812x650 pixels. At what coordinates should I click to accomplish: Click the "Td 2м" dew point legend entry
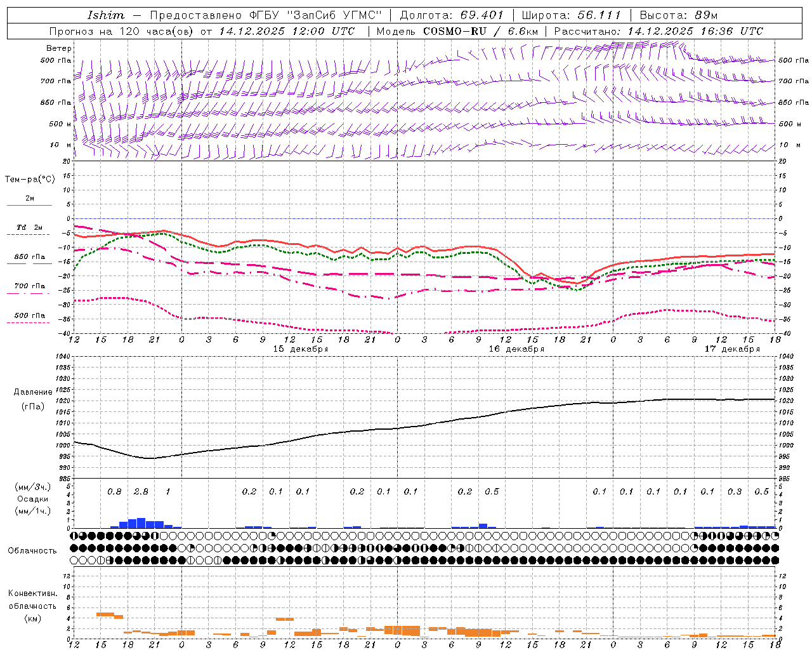point(30,227)
